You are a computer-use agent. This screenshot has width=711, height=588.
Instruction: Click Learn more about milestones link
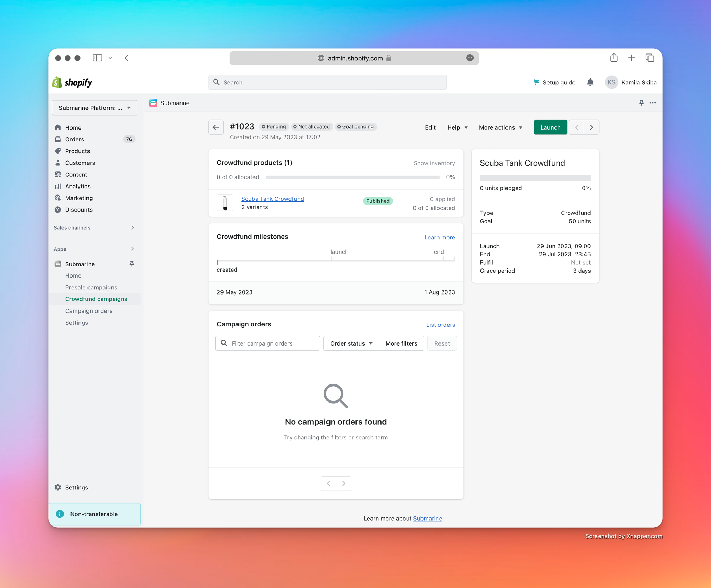(440, 237)
